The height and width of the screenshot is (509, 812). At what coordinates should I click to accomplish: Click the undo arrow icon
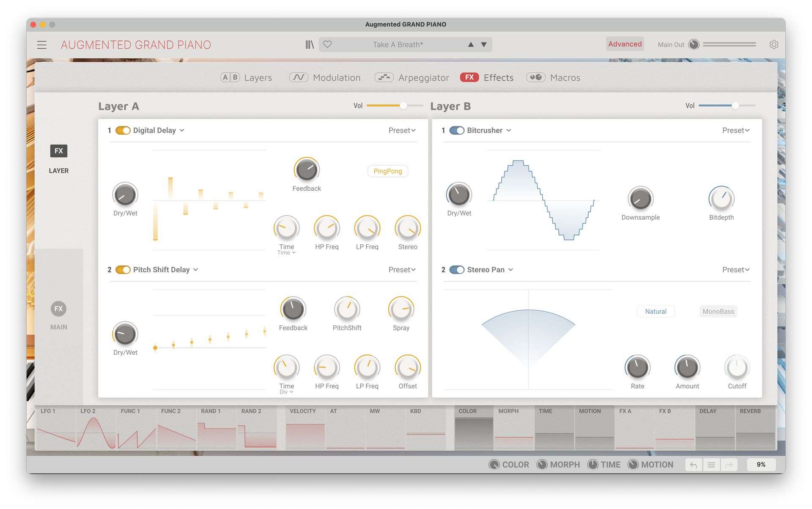(694, 465)
